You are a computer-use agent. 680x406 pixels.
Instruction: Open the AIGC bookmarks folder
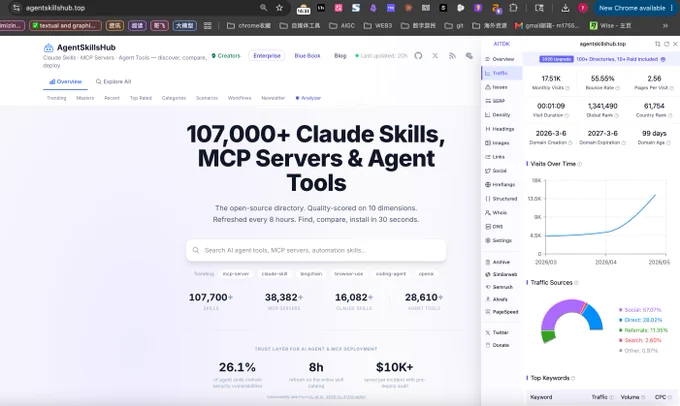[342, 26]
